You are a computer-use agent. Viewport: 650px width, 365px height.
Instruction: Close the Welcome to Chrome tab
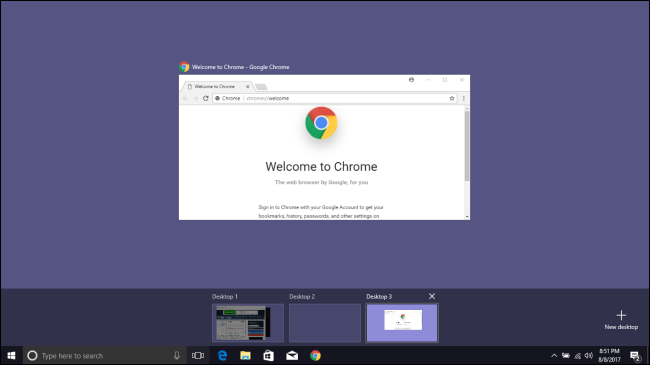coord(247,86)
